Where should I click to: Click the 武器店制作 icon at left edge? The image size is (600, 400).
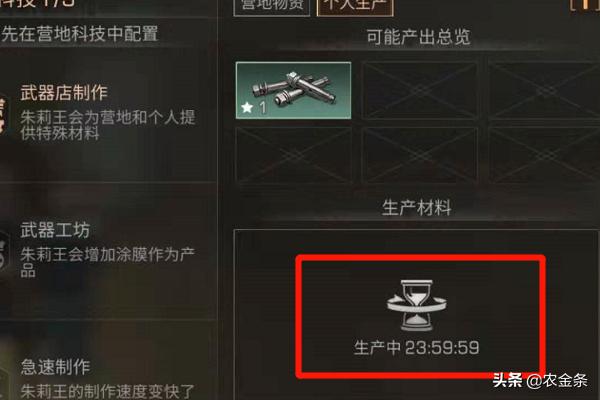tap(3, 115)
